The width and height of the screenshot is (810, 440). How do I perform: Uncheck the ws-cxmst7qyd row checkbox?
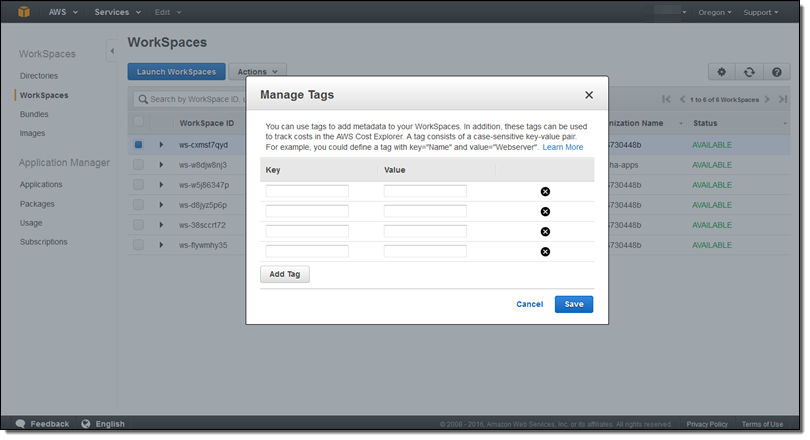point(138,145)
